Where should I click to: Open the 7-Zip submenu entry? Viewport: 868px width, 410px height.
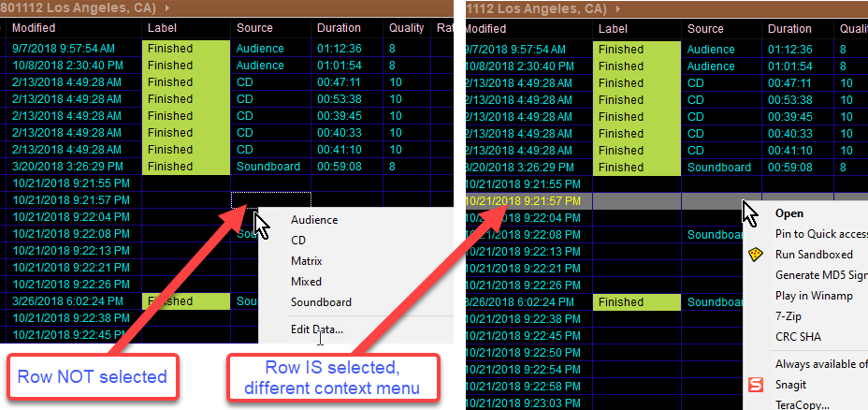(x=790, y=316)
